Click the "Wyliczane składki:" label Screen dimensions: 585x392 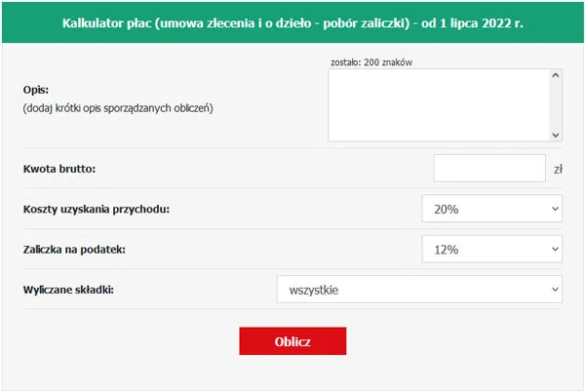(x=68, y=290)
